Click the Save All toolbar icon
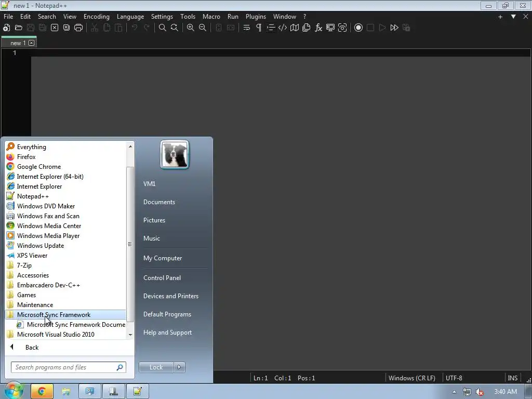Image resolution: width=532 pixels, height=399 pixels. (43, 28)
